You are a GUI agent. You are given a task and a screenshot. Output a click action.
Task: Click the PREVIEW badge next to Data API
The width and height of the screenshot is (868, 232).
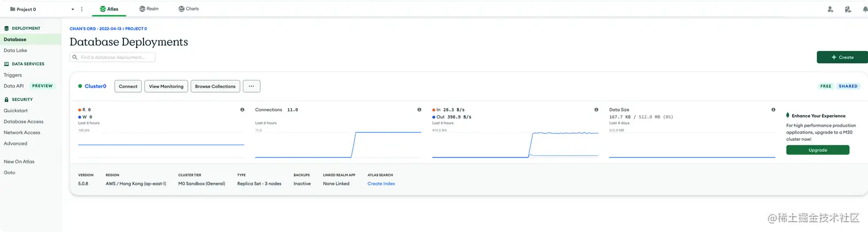[x=42, y=86]
